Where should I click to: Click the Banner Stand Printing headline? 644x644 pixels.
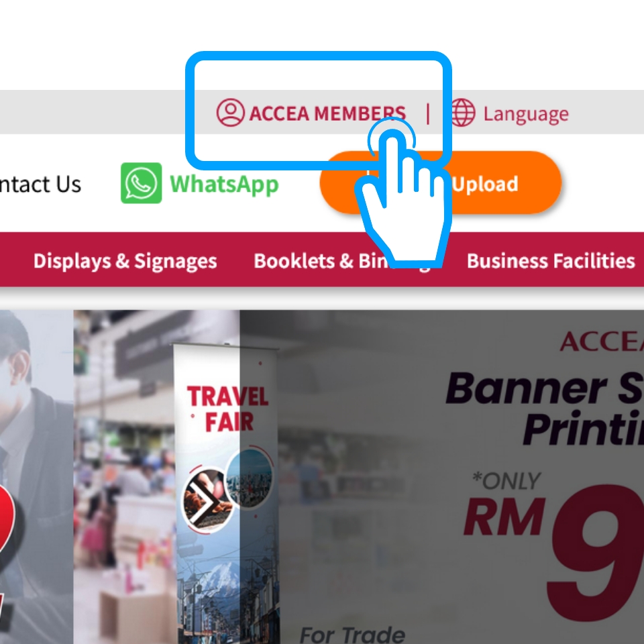click(x=545, y=409)
